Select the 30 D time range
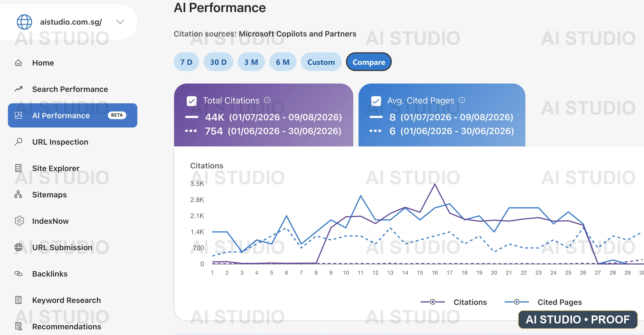Screen dimensions: 644x335 click(x=218, y=62)
